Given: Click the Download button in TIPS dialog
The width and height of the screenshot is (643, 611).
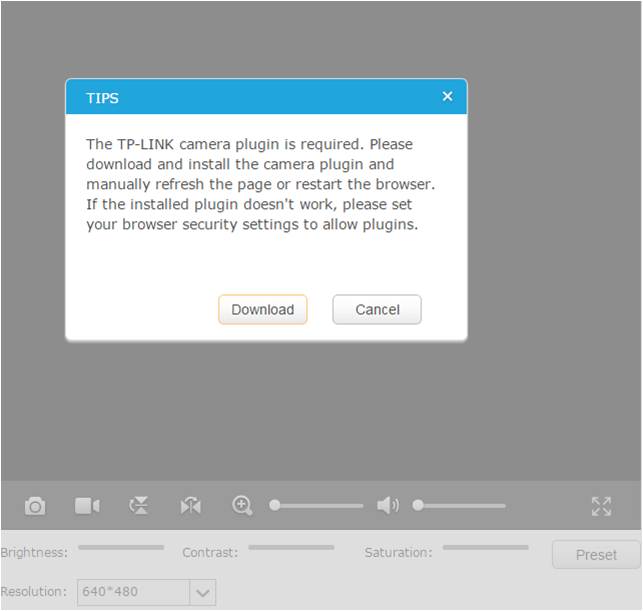Looking at the screenshot, I should (x=262, y=309).
